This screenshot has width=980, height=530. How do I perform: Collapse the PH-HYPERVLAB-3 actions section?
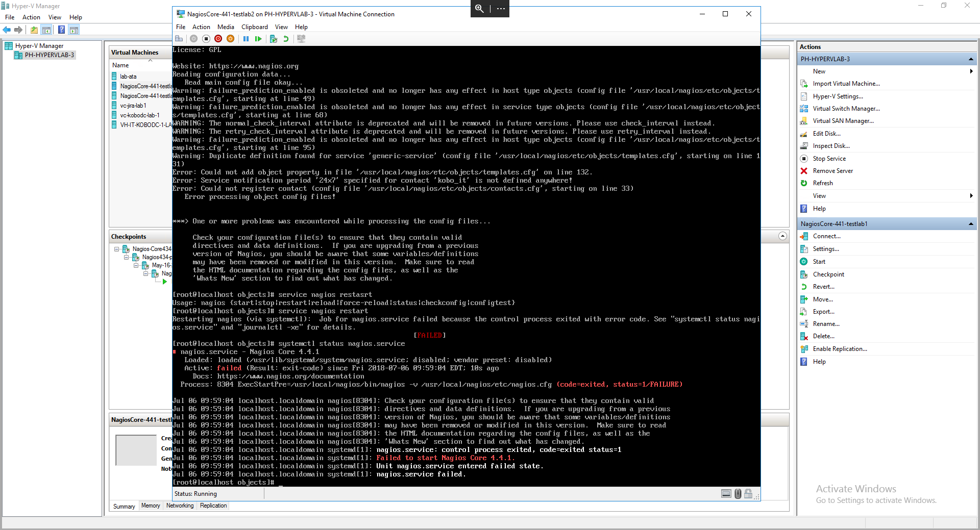coord(970,59)
